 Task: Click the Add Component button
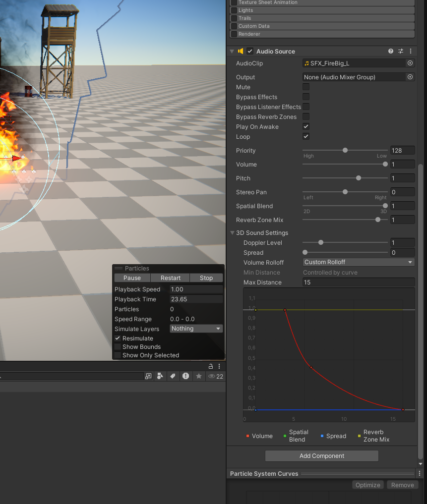coord(322,456)
